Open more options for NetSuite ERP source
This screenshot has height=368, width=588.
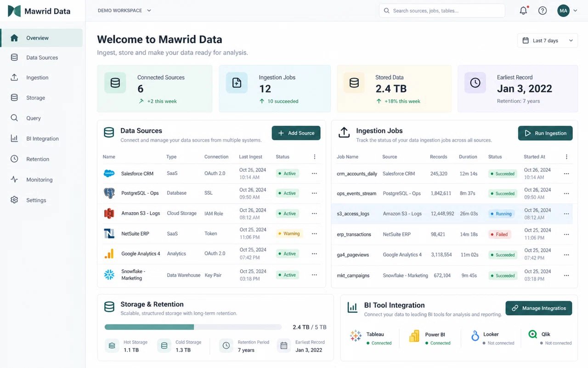pos(314,233)
